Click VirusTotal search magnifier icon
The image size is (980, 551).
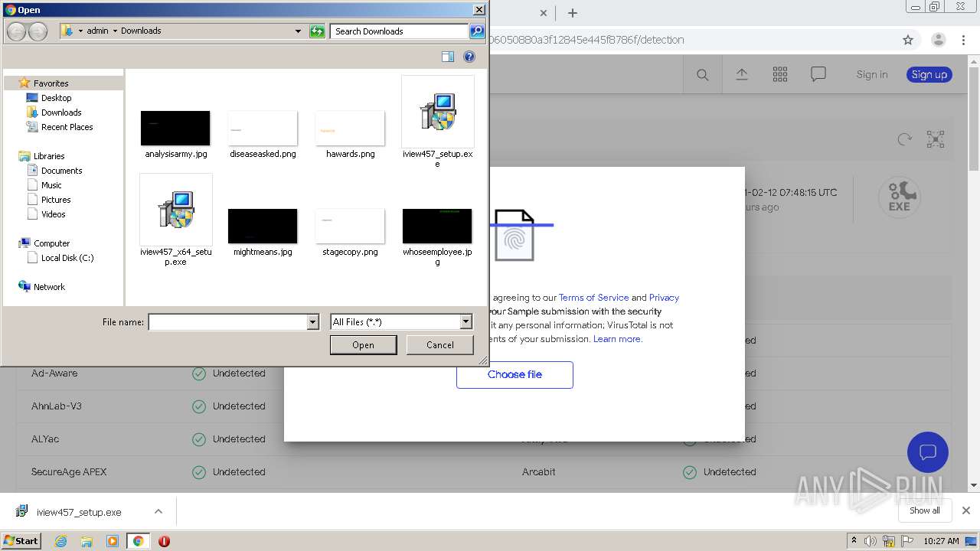pyautogui.click(x=702, y=74)
